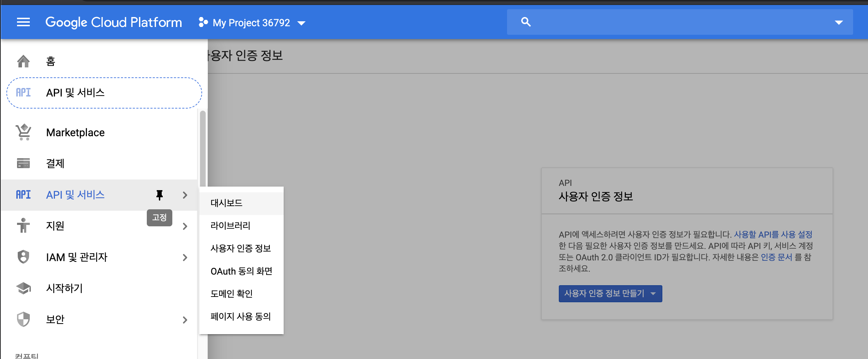Click the highlighted blue API 및 서비스 label

pyautogui.click(x=75, y=195)
